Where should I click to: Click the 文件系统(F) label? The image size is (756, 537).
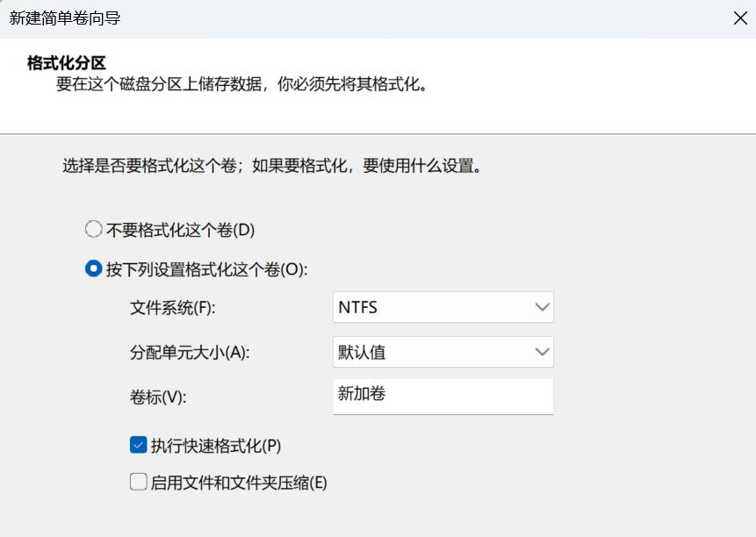172,308
